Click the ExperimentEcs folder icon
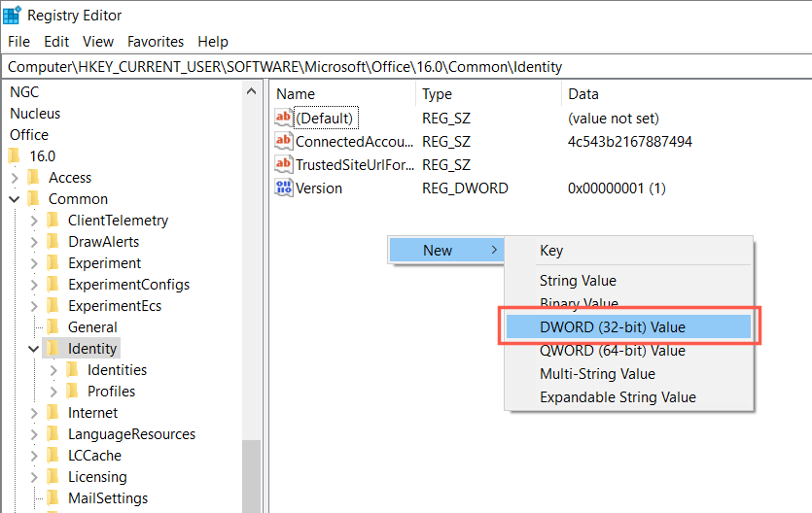812x513 pixels. pos(53,306)
